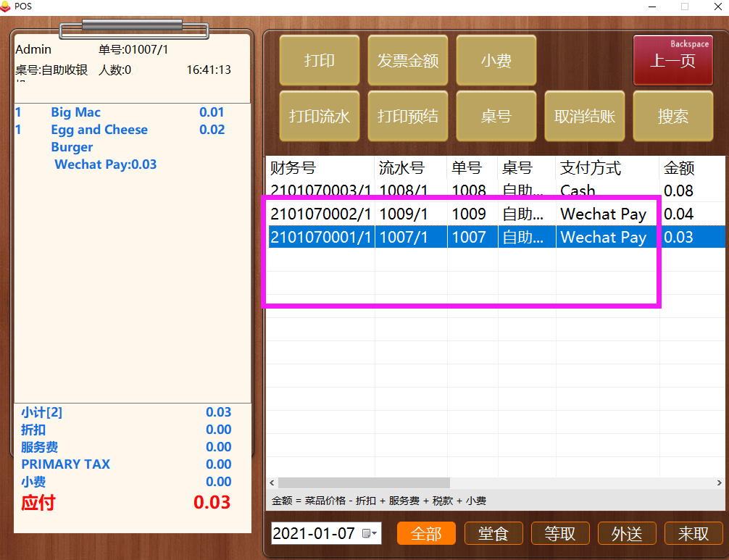The image size is (729, 560).
Task: Open the 发票金额 invoice amount option
Action: click(x=408, y=60)
